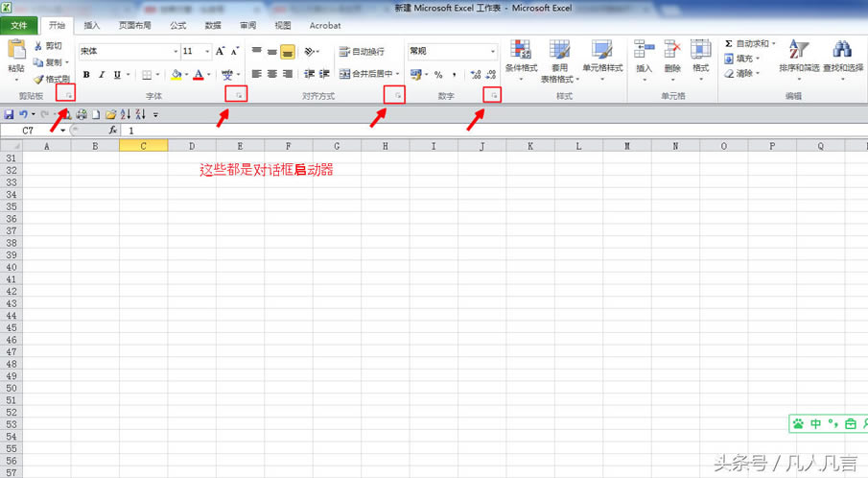Click the decrease indent icon
The image size is (868, 478).
pos(309,74)
